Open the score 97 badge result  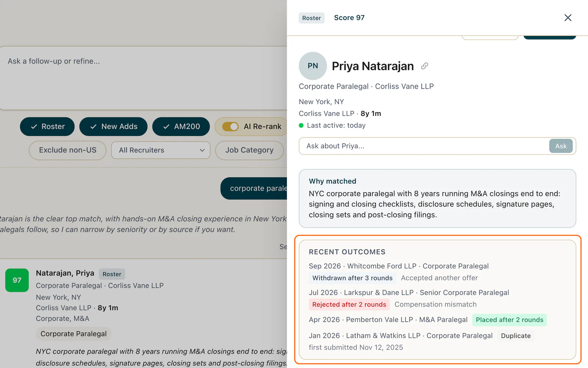click(17, 280)
